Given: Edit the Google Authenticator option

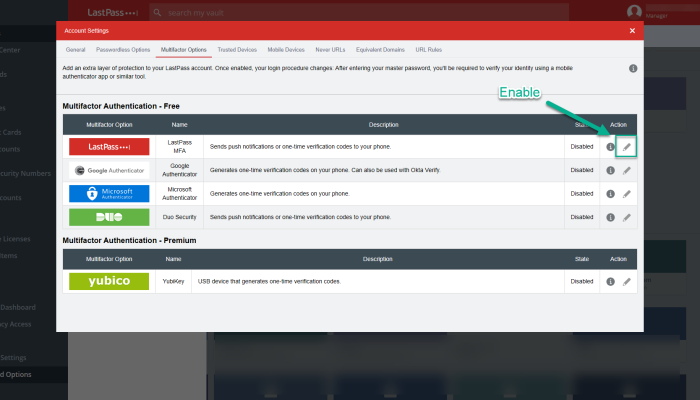Looking at the screenshot, I should 627,171.
